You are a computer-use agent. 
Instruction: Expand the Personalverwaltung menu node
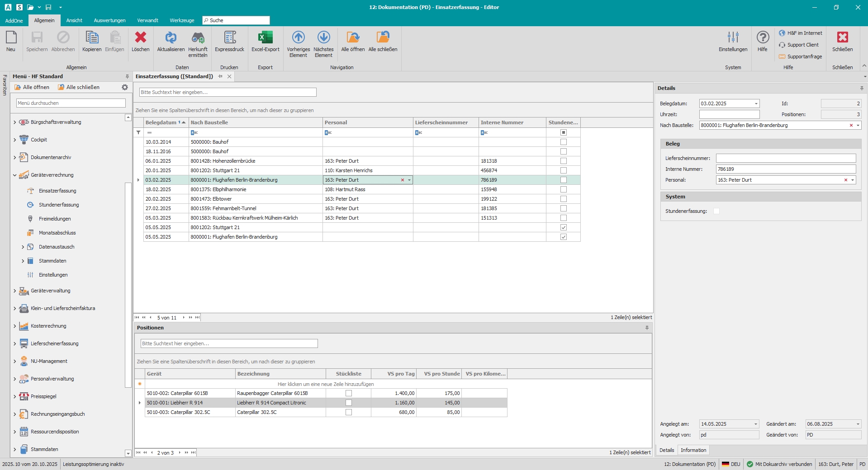click(x=14, y=379)
